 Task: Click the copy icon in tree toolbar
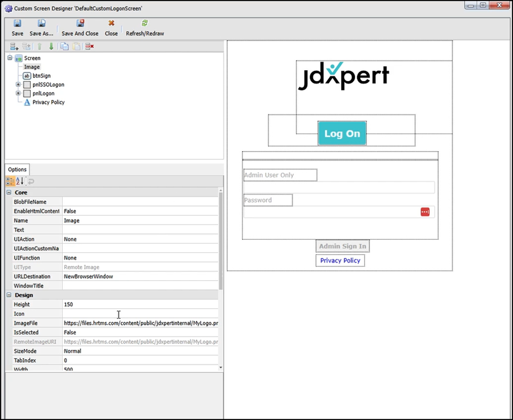(x=64, y=47)
